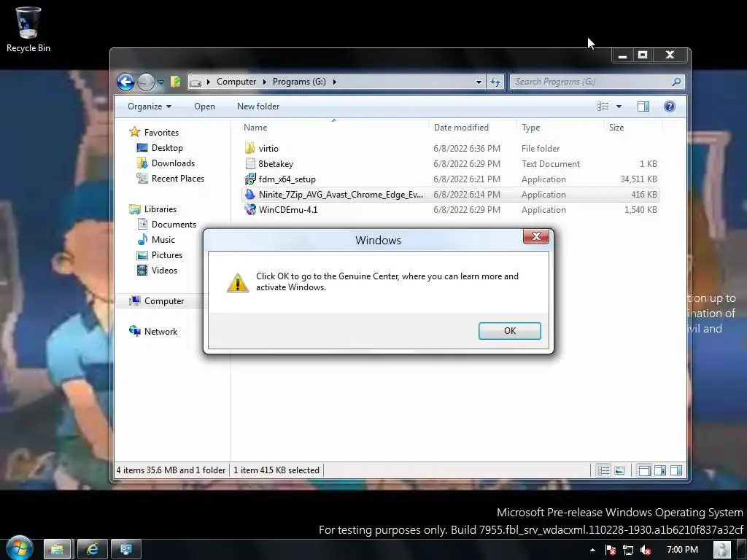Select Libraries in the navigation pane
This screenshot has height=560, width=747.
[x=160, y=209]
